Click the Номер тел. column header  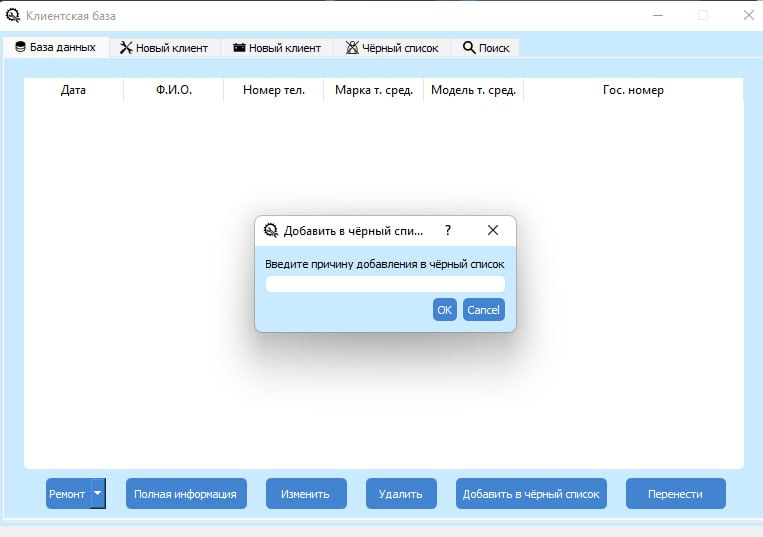[x=273, y=90]
